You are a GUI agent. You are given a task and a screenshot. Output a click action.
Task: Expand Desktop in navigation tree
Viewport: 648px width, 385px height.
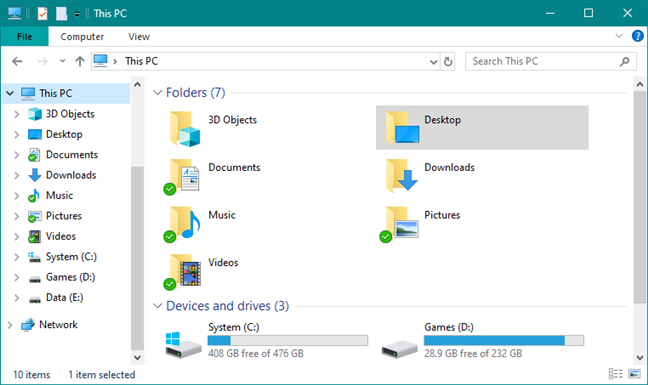(17, 134)
